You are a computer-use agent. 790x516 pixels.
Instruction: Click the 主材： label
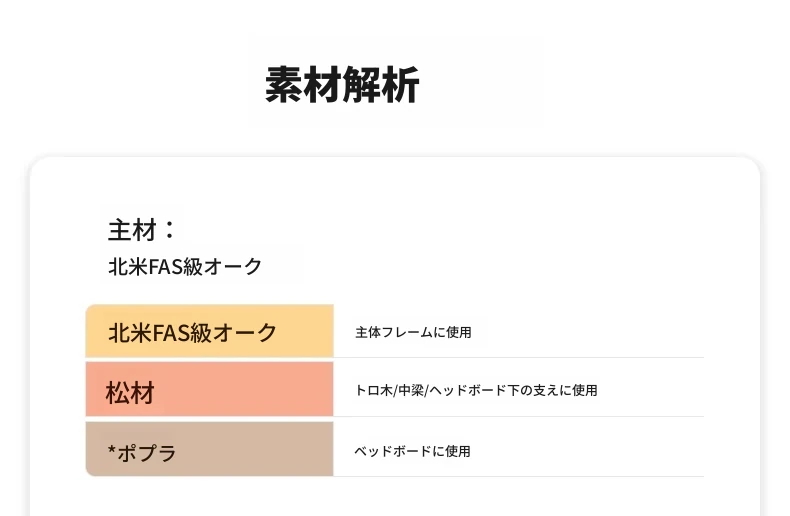pyautogui.click(x=142, y=230)
